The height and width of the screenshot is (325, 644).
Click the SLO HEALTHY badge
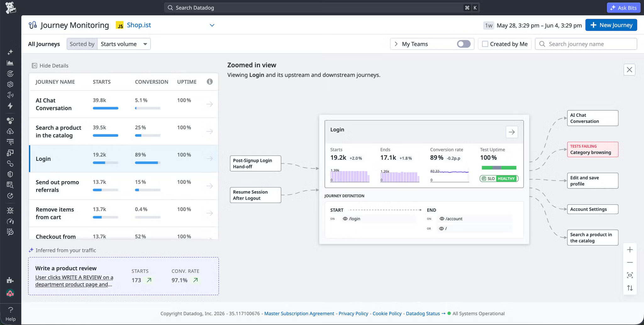tap(499, 179)
